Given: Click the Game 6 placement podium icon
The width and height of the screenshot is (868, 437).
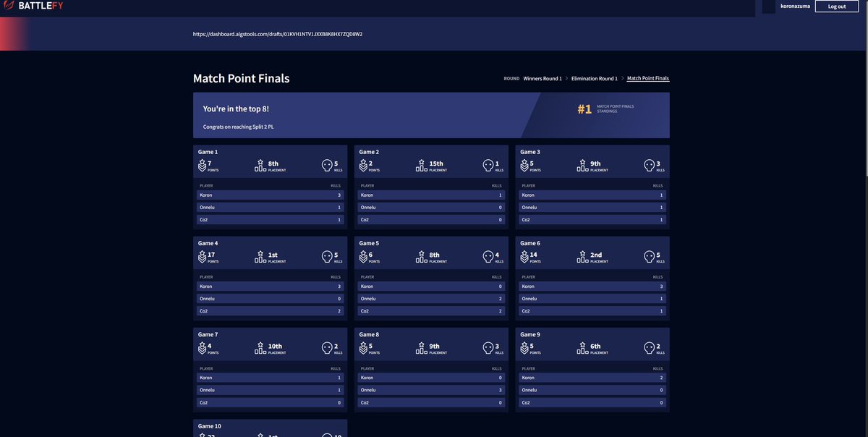Looking at the screenshot, I should tap(583, 257).
